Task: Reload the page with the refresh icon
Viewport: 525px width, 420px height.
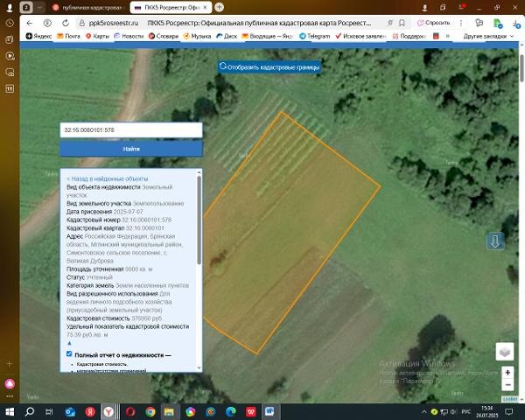Action: 66,23
